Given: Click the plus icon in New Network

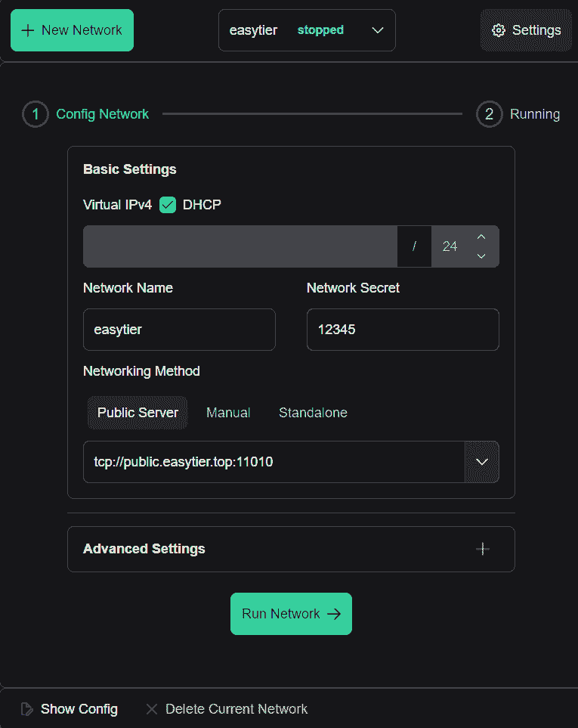Looking at the screenshot, I should click(28, 30).
